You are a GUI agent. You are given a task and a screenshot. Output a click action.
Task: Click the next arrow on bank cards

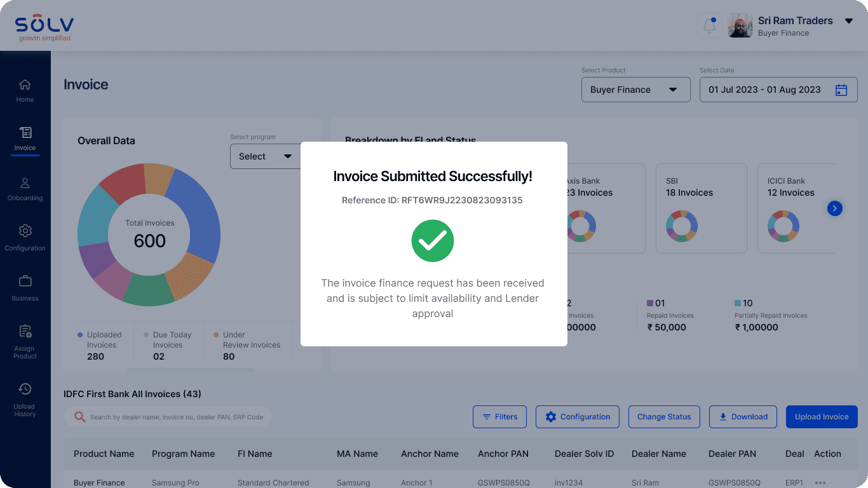(x=835, y=208)
